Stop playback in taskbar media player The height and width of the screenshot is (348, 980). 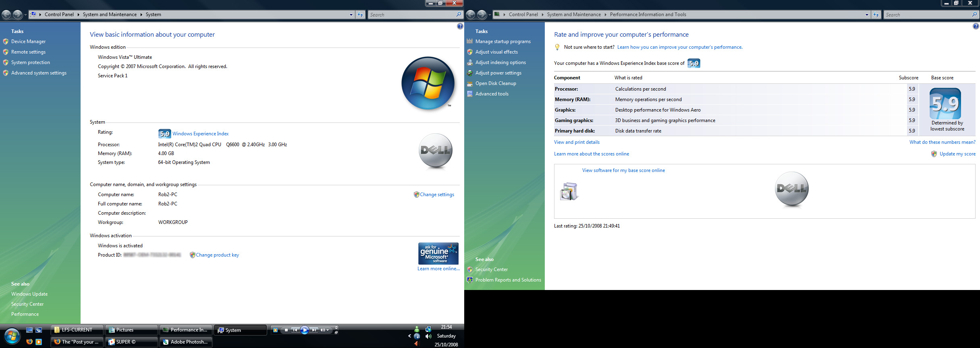coord(286,330)
